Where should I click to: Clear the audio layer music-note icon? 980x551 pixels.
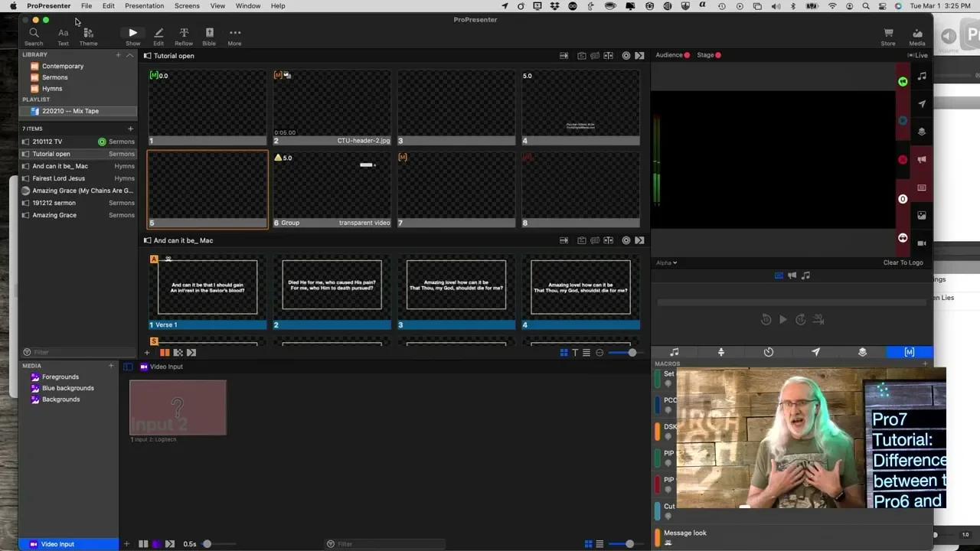922,76
